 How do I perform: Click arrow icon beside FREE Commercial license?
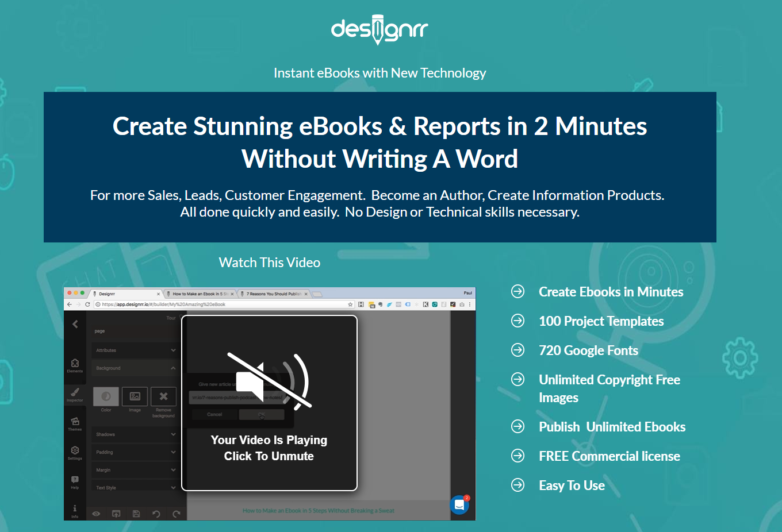tap(518, 456)
